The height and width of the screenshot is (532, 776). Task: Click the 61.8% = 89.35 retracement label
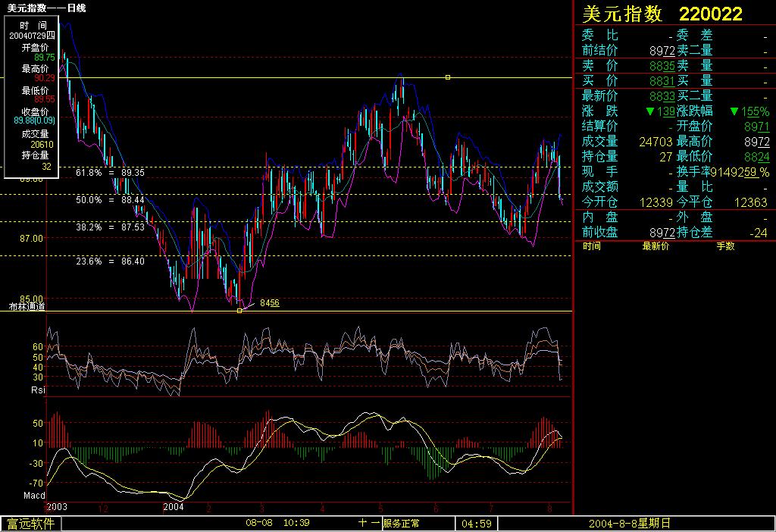coord(110,173)
